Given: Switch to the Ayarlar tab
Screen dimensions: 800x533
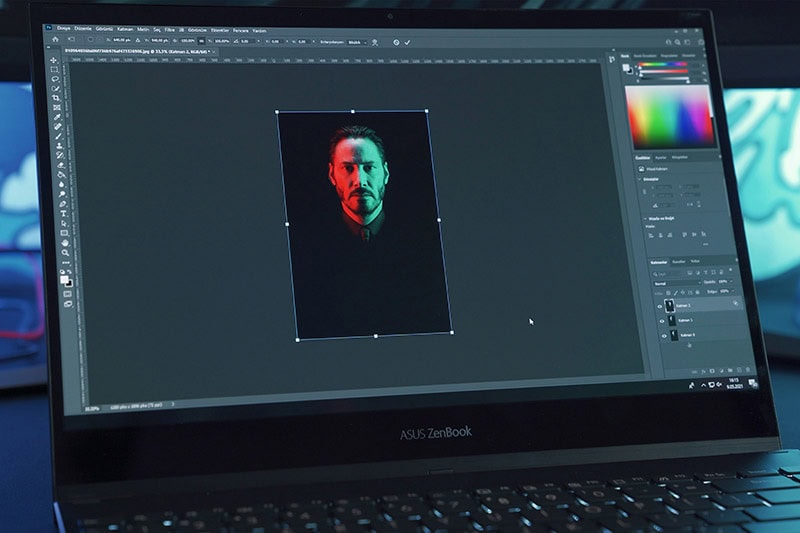Looking at the screenshot, I should pos(661,158).
